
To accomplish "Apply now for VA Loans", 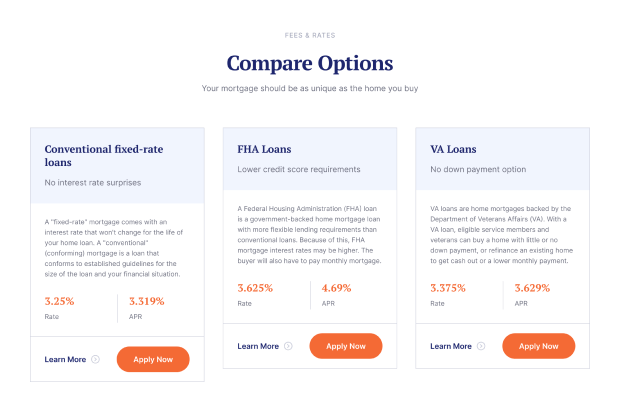I will (x=539, y=346).
